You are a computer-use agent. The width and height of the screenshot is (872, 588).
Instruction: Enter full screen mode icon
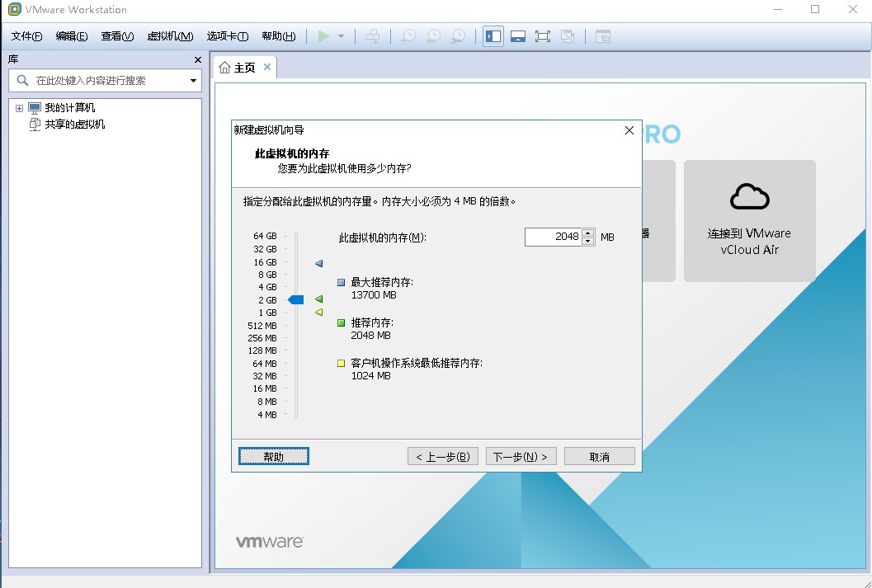(542, 36)
